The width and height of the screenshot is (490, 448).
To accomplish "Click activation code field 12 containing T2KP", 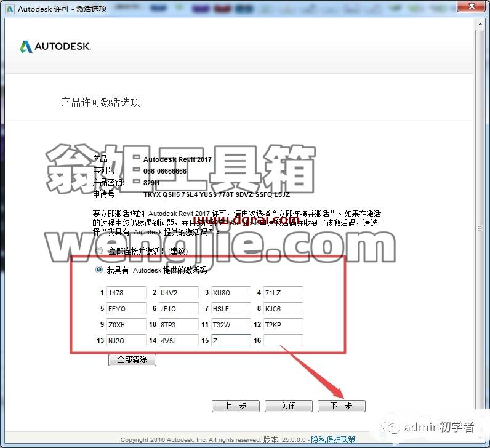I will point(283,324).
